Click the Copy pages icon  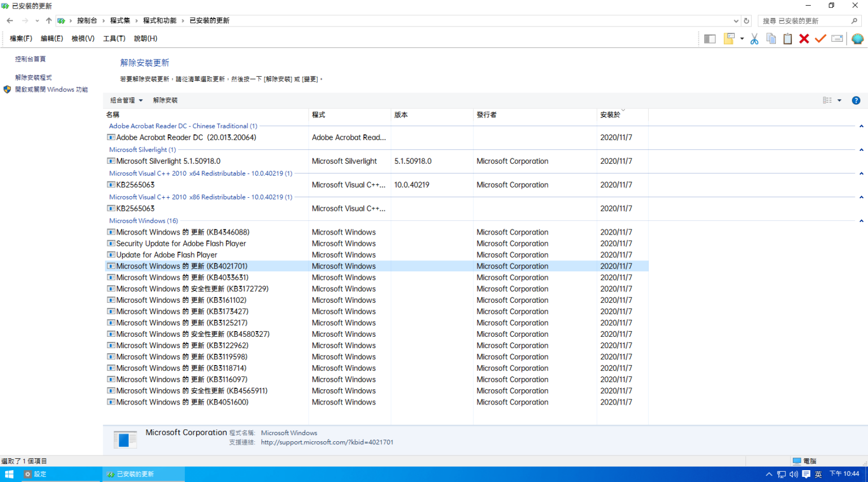click(x=771, y=38)
